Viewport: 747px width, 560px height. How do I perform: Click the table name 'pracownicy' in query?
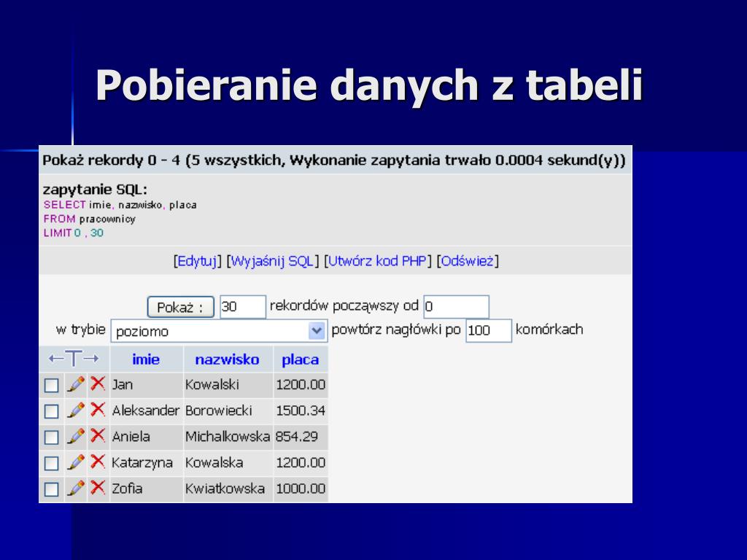pyautogui.click(x=107, y=219)
